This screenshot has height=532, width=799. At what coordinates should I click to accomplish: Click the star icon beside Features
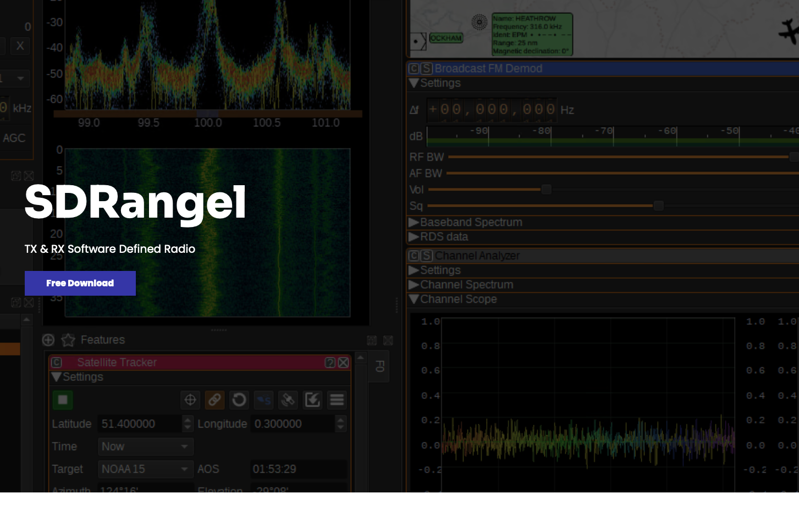click(68, 340)
